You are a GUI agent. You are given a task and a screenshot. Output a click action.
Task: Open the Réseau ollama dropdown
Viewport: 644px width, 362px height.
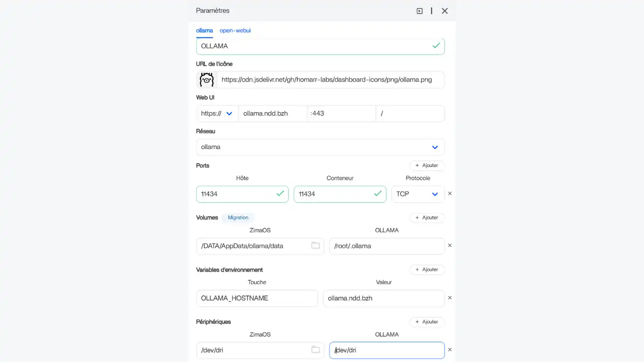click(320, 147)
